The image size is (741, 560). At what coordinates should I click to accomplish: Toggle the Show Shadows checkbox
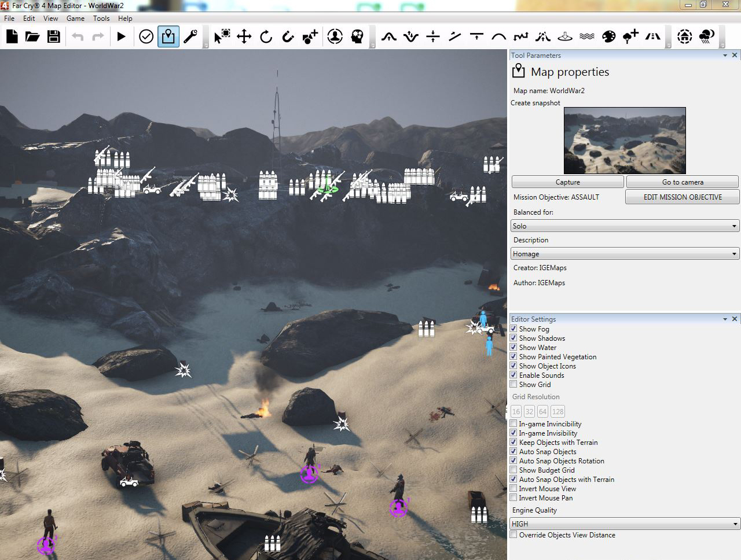513,338
